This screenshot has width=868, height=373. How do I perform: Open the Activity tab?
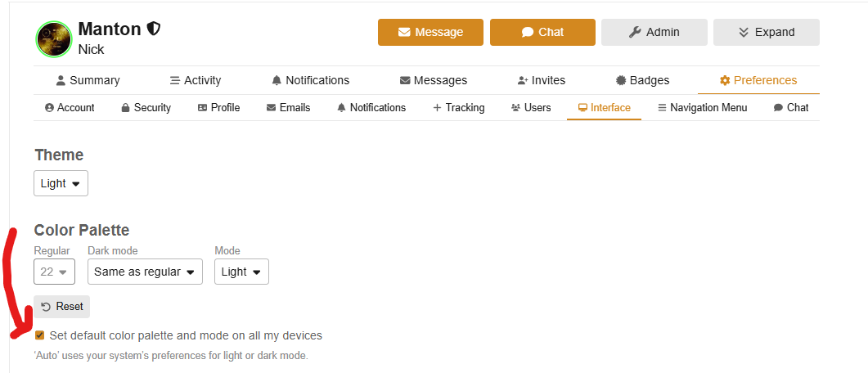point(196,80)
